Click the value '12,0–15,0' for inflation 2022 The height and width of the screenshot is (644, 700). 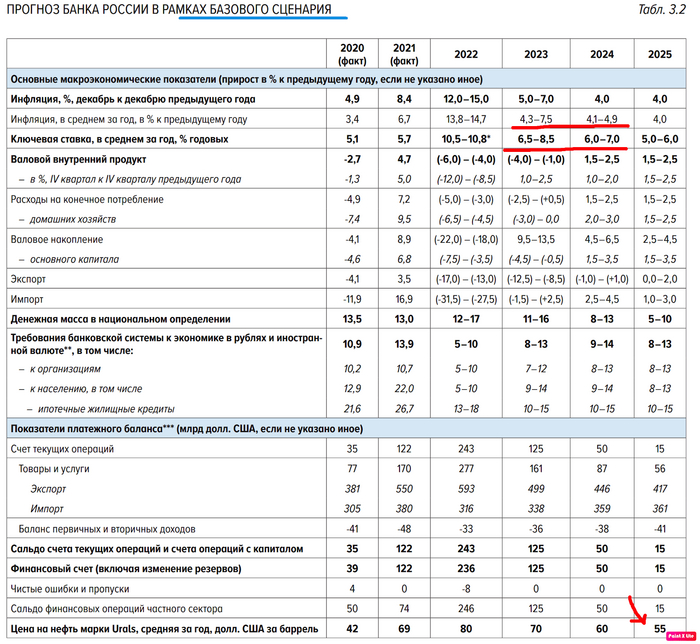point(466,99)
